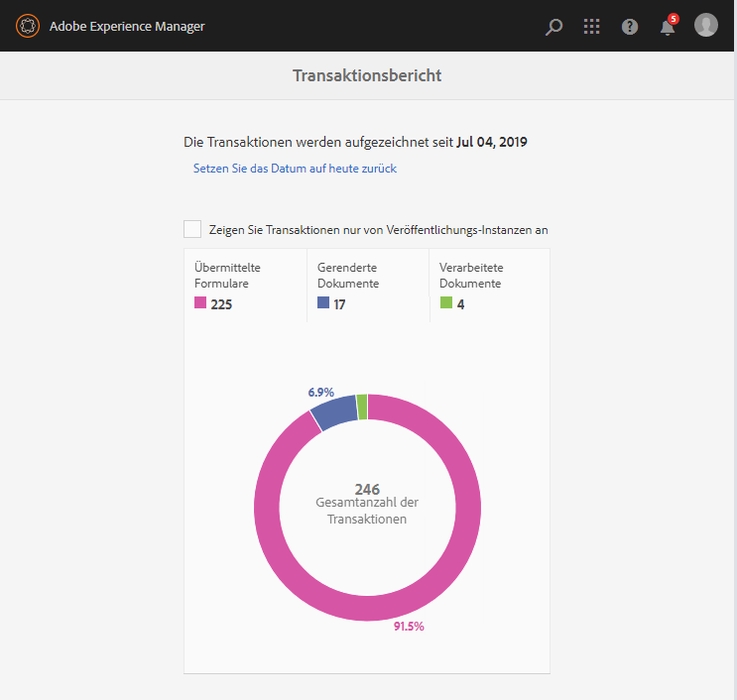Viewport: 737px width, 700px height.
Task: Click the 6.9% chart label
Action: [x=321, y=392]
